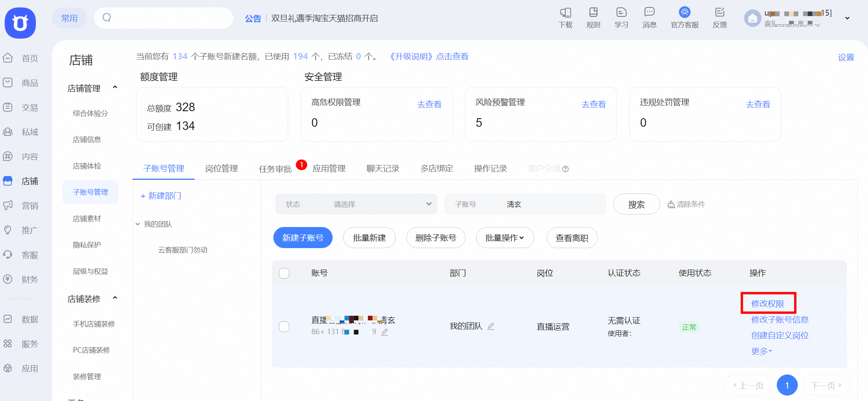Click the Qianniu app logo
The width and height of the screenshot is (868, 401).
(20, 23)
